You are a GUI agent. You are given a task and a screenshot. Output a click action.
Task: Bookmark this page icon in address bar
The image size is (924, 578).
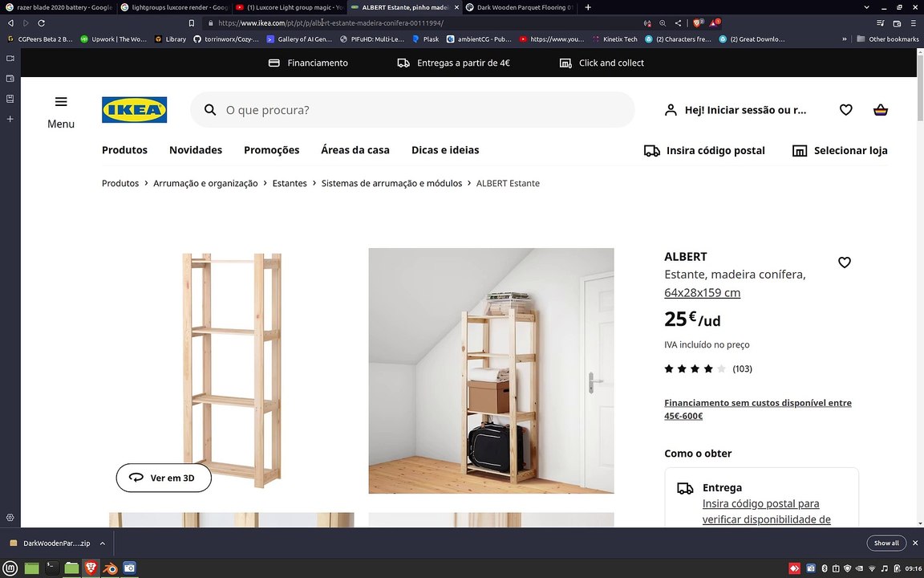(192, 23)
